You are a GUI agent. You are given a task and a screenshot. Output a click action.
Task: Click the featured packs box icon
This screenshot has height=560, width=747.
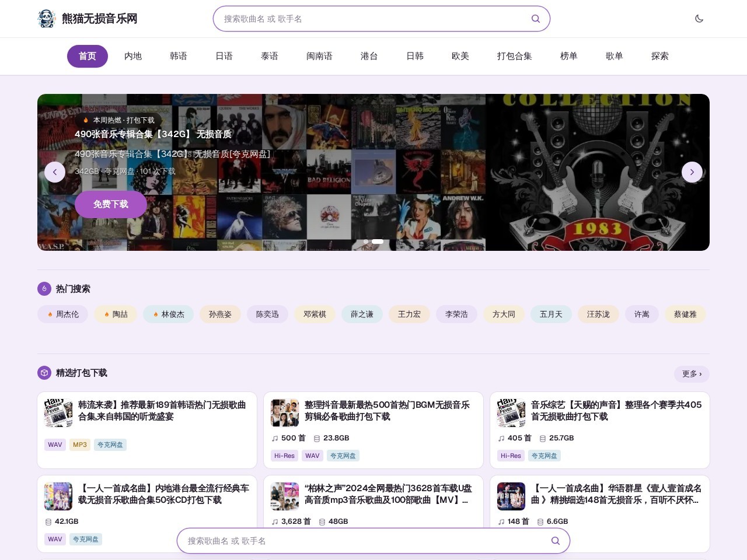[x=44, y=373]
